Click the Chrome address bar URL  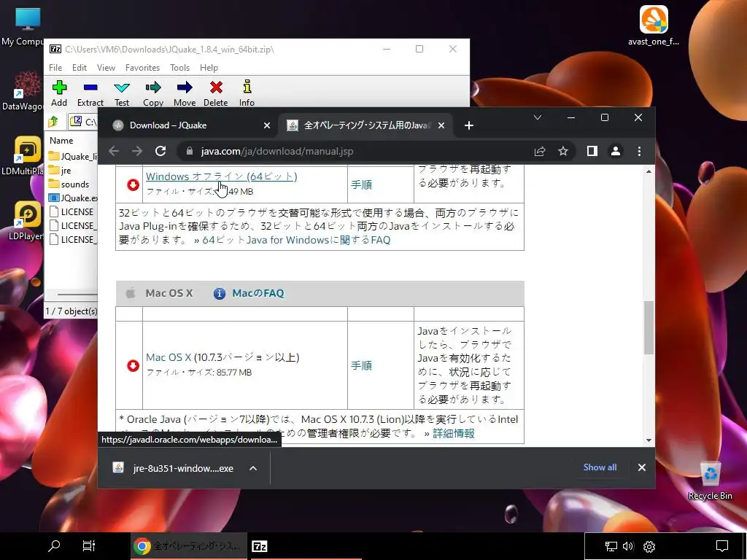(276, 152)
